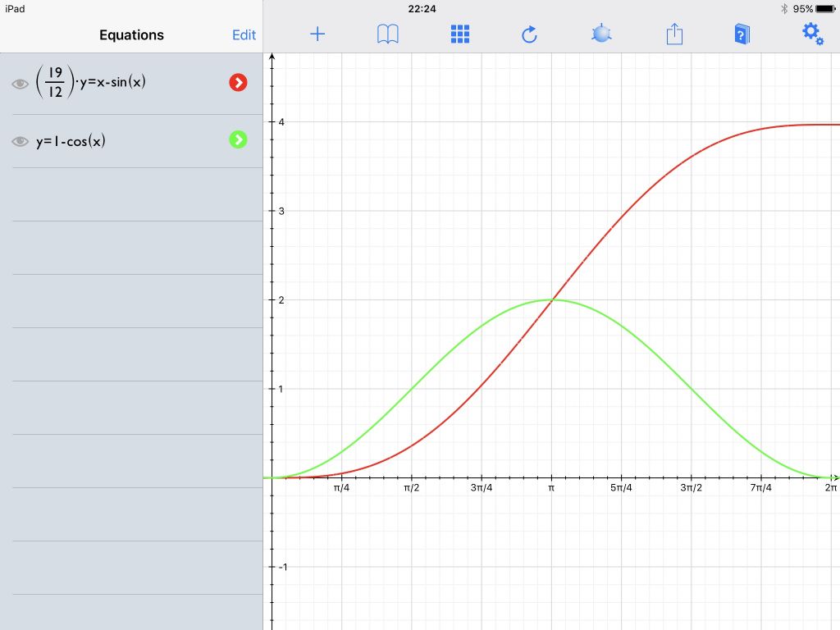This screenshot has height=630, width=840.
Task: Tap the y-axis label 3
Action: tap(281, 211)
